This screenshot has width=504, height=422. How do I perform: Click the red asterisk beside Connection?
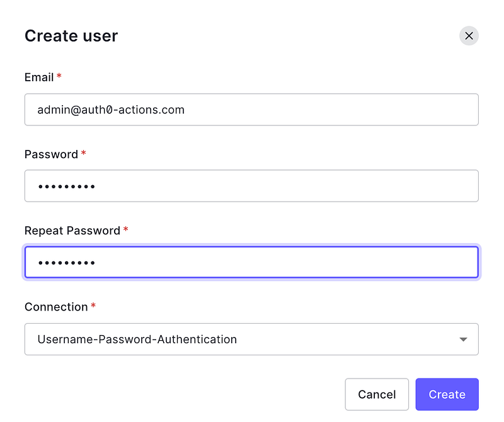point(93,306)
